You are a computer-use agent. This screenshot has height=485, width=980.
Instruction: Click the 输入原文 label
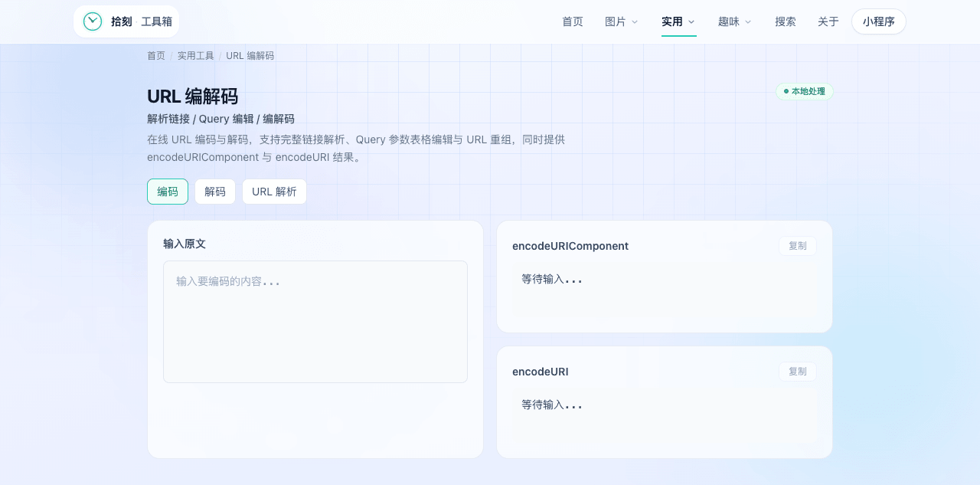point(185,244)
